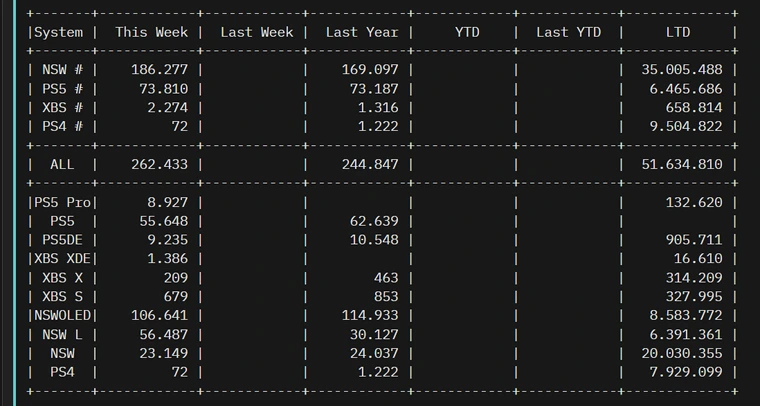Click the This Week value 73.810
Viewport: 760px width, 406px height.
(163, 89)
